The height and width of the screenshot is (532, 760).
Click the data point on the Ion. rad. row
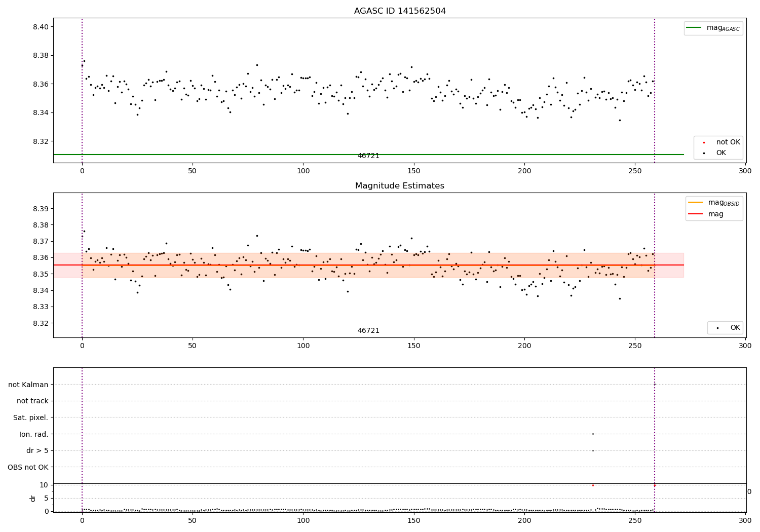593,434
